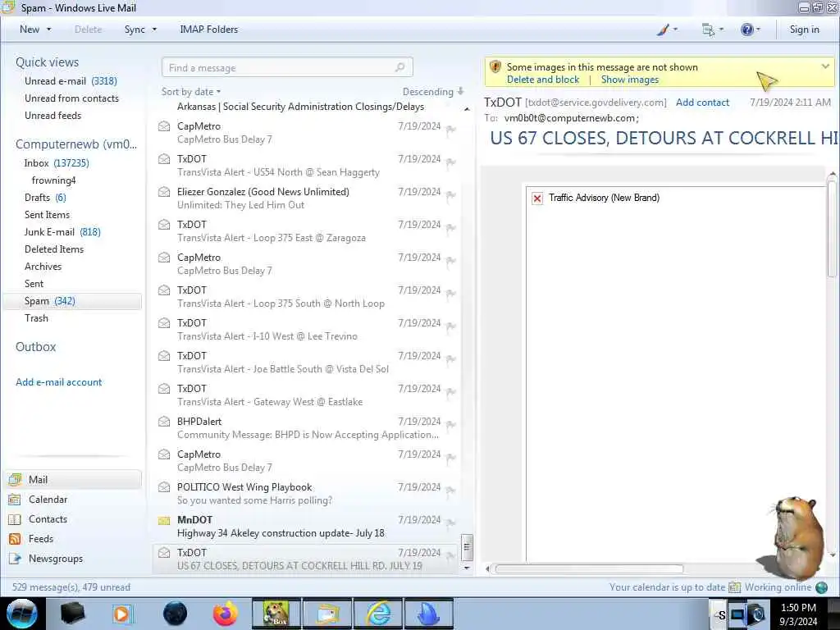The width and height of the screenshot is (840, 630).
Task: Click the preview pane vertical scrollbar thumb
Action: (832, 229)
